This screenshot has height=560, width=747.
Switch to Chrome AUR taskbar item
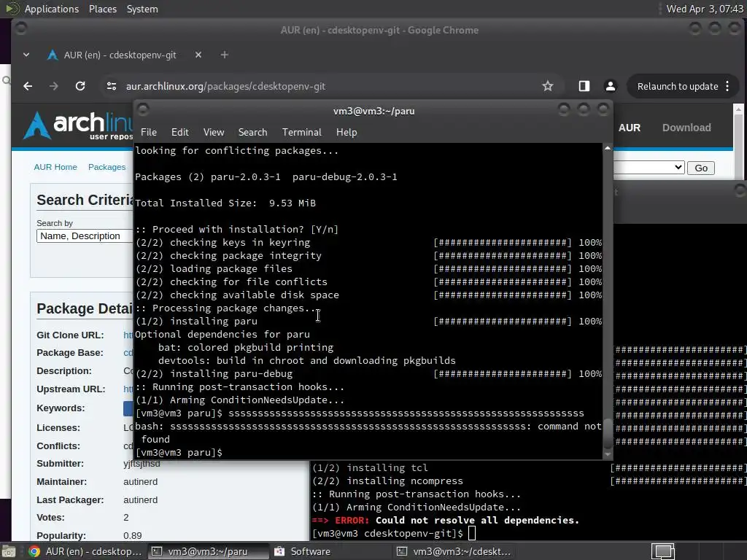pyautogui.click(x=85, y=551)
